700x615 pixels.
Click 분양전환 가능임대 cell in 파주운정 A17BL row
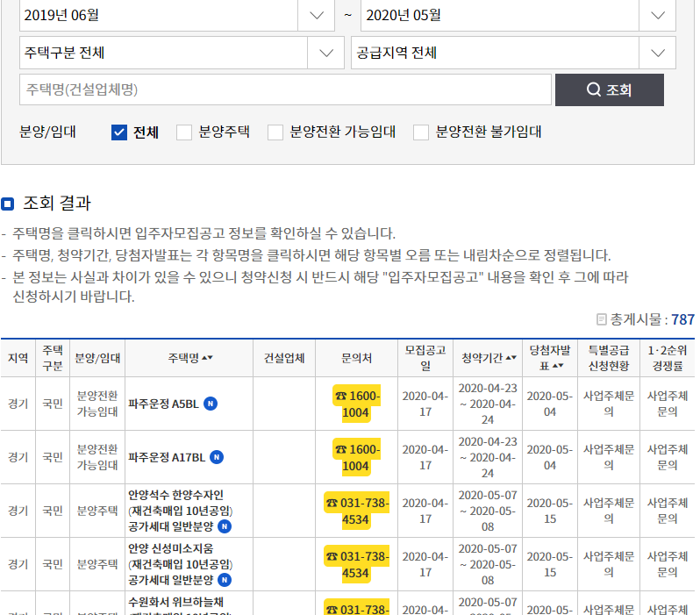[x=97, y=457]
